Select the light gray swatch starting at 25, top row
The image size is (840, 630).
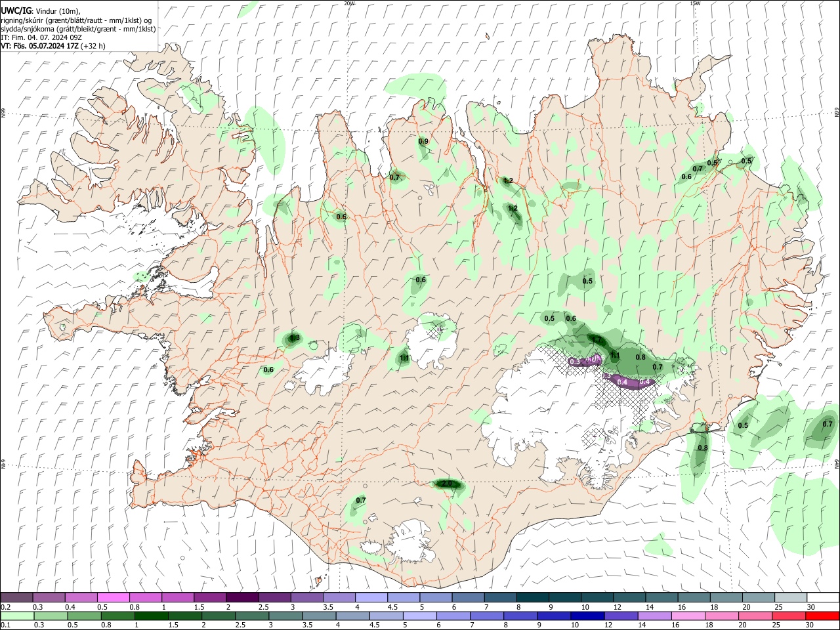click(x=790, y=597)
